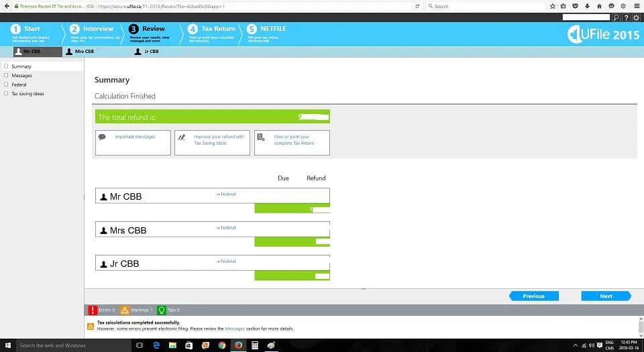Click the green total refund bar

pos(213,117)
